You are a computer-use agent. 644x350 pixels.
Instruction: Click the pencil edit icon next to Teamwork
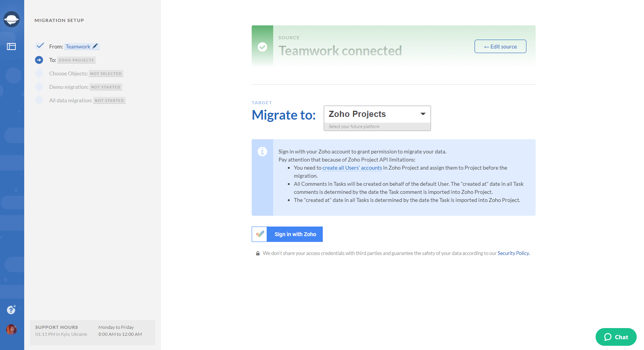tap(95, 46)
